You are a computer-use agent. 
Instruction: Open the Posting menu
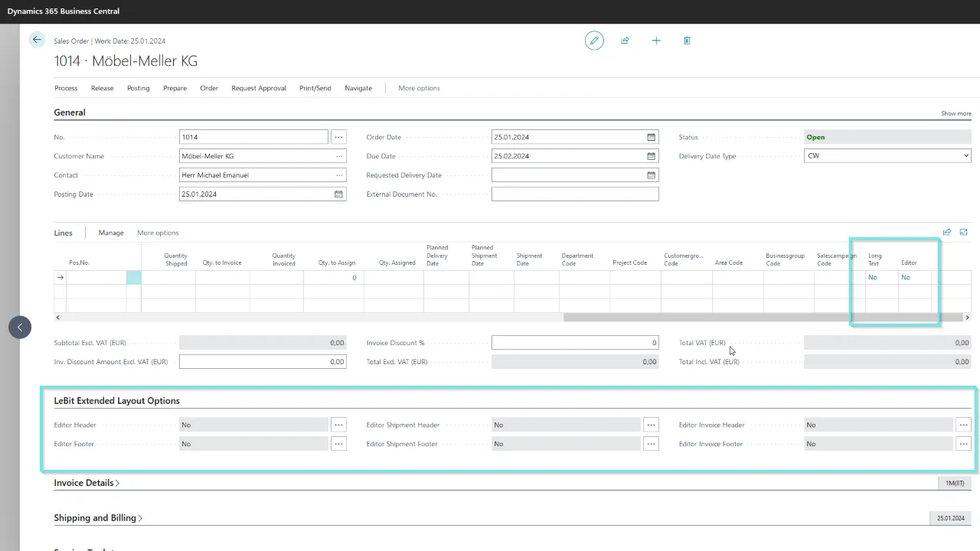click(x=138, y=88)
